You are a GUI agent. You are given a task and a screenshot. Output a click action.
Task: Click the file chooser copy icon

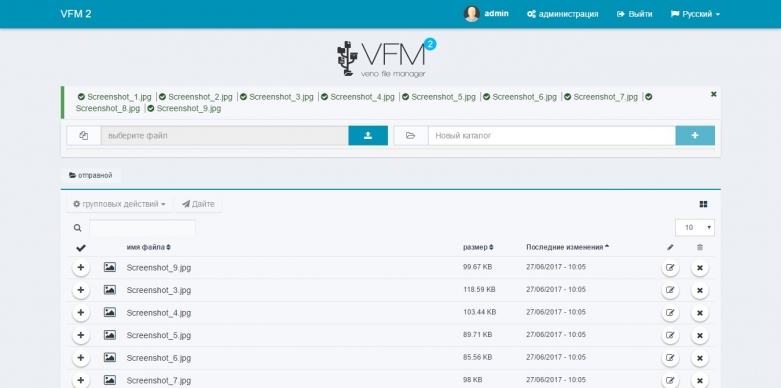pos(84,135)
